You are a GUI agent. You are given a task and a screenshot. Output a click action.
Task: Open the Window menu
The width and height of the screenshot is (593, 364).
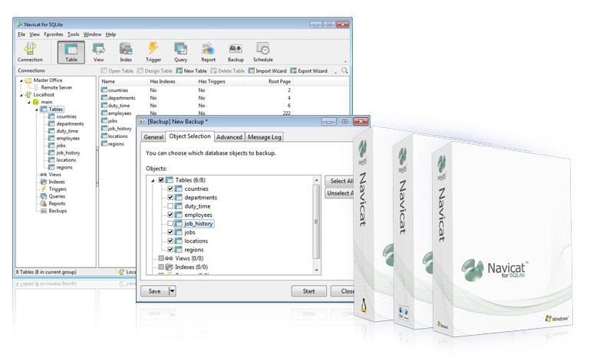point(92,34)
